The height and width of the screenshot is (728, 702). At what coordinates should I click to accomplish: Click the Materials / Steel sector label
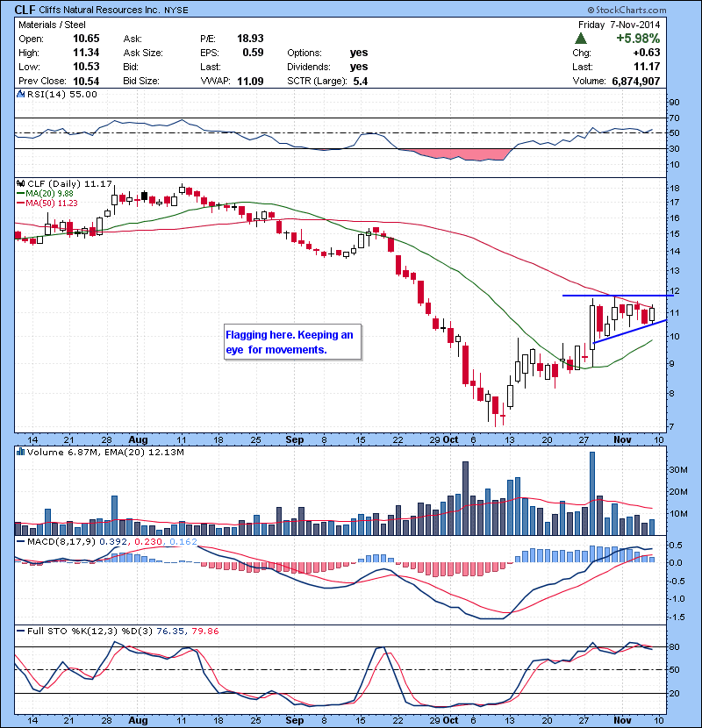[x=52, y=25]
